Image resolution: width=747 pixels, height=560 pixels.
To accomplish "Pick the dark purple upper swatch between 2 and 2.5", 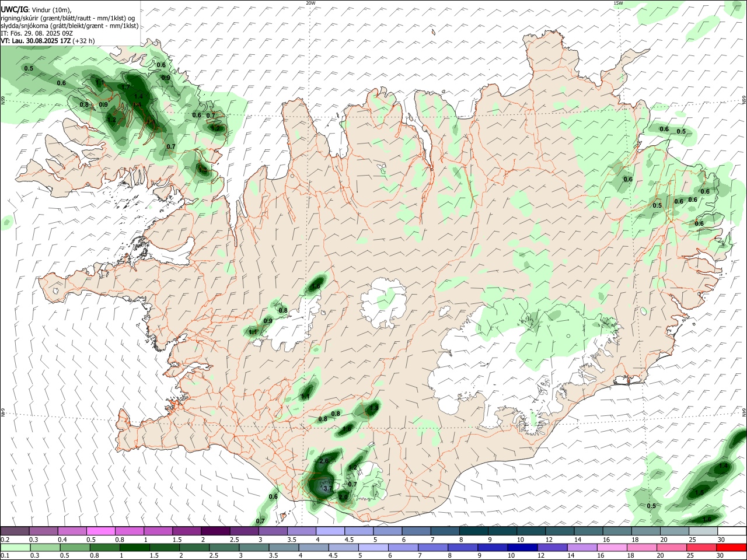I will click(215, 531).
